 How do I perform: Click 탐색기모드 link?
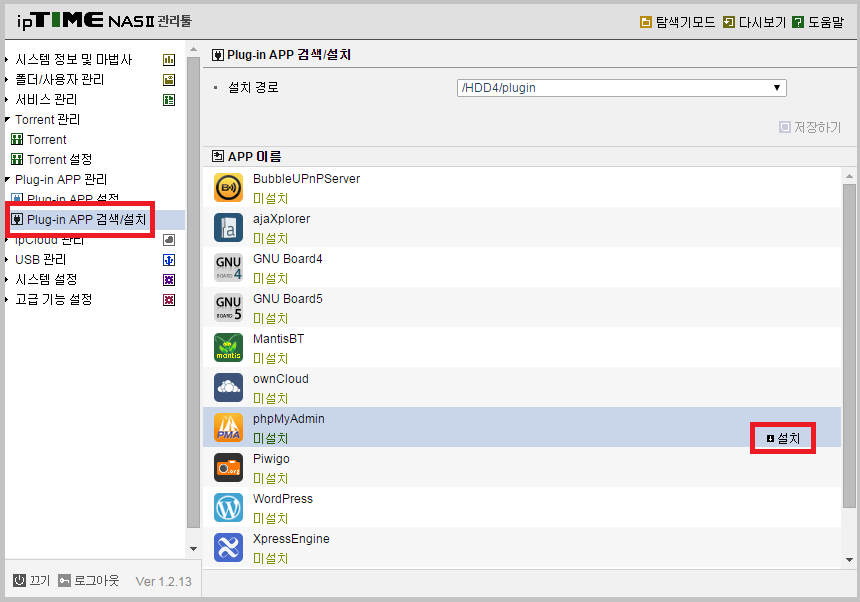(x=685, y=22)
